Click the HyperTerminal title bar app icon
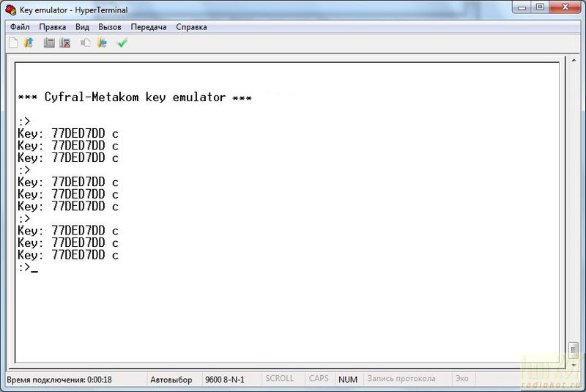586x392 pixels. (10, 10)
